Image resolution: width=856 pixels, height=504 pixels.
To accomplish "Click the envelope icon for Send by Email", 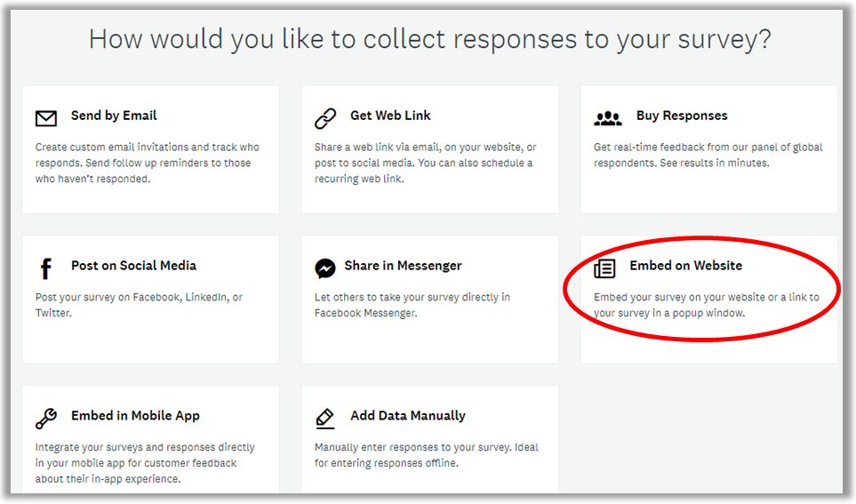I will [46, 118].
